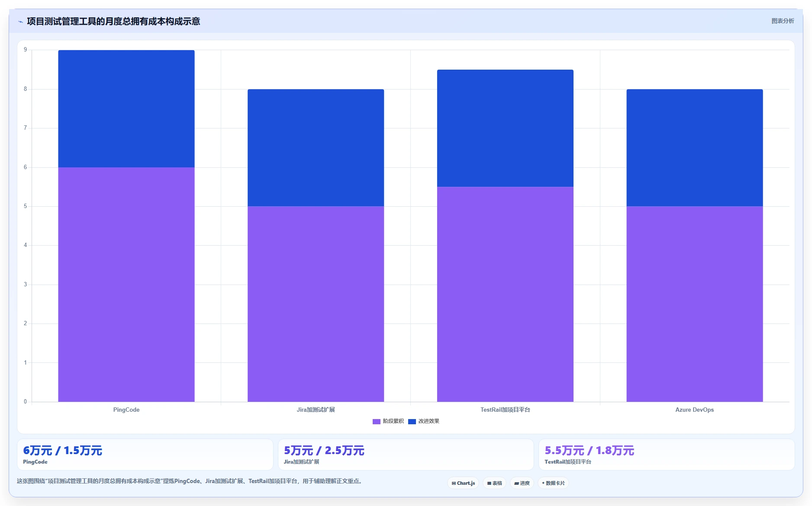This screenshot has height=506, width=812.
Task: Click the Jira加测试扩展 x-axis label
Action: [316, 410]
